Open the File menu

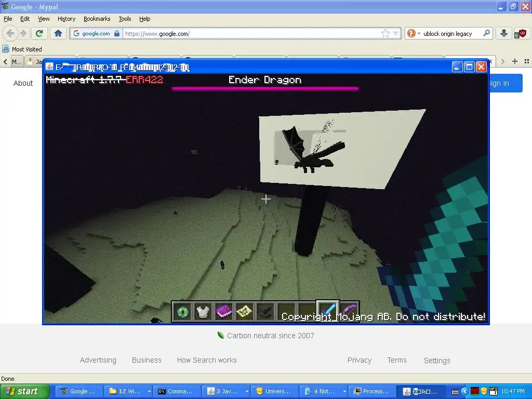point(8,19)
